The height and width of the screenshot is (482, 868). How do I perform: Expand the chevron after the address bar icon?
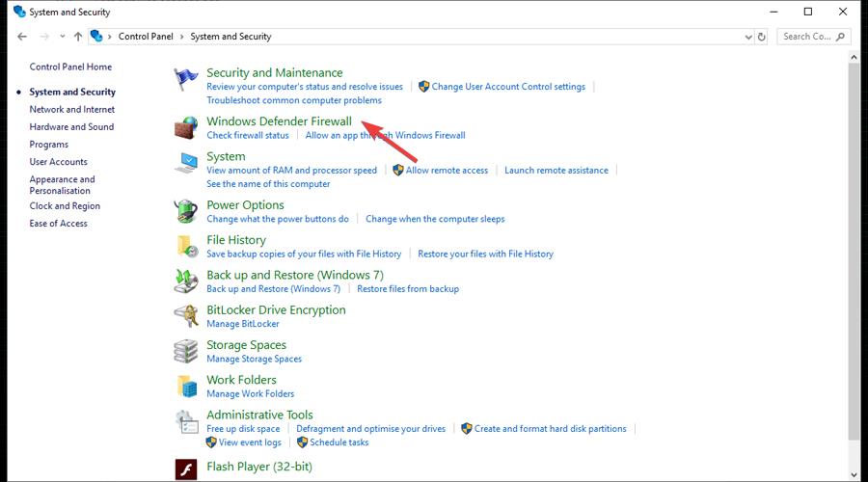tap(110, 37)
